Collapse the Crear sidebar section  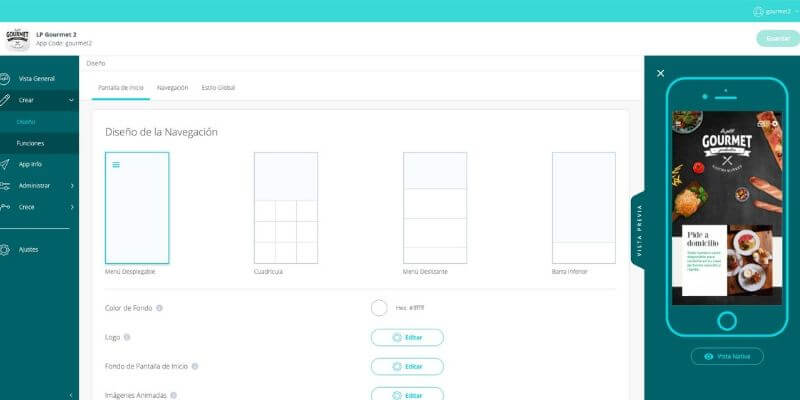coord(71,100)
